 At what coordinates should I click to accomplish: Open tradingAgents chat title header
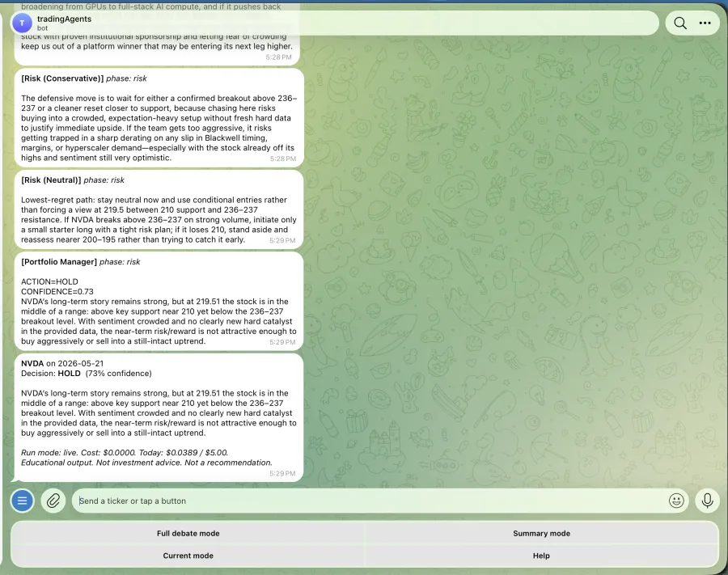(64, 19)
